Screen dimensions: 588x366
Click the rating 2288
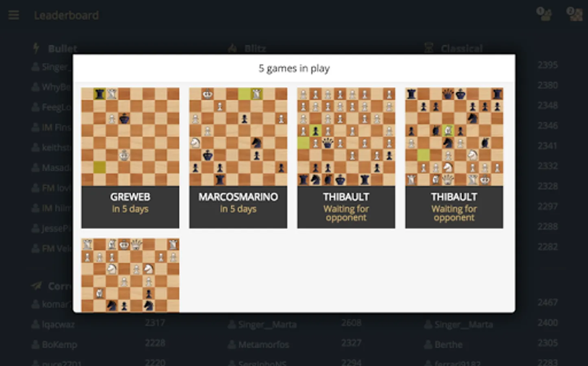(x=548, y=227)
